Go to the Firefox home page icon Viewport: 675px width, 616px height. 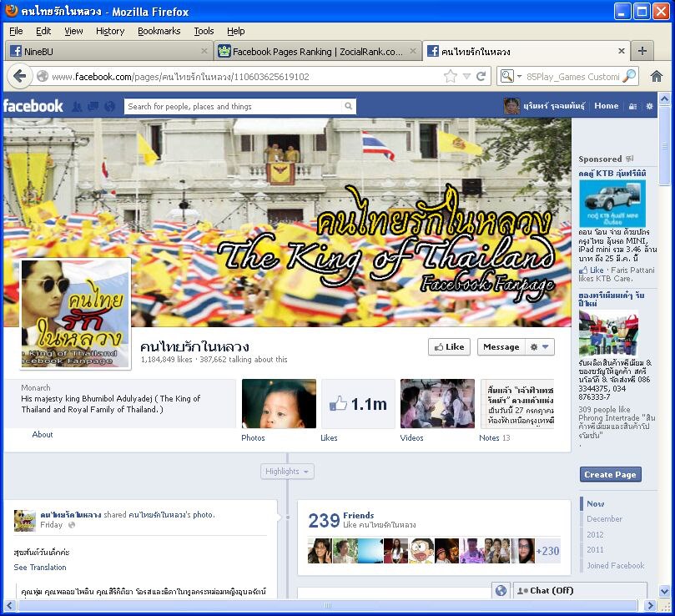tap(657, 76)
